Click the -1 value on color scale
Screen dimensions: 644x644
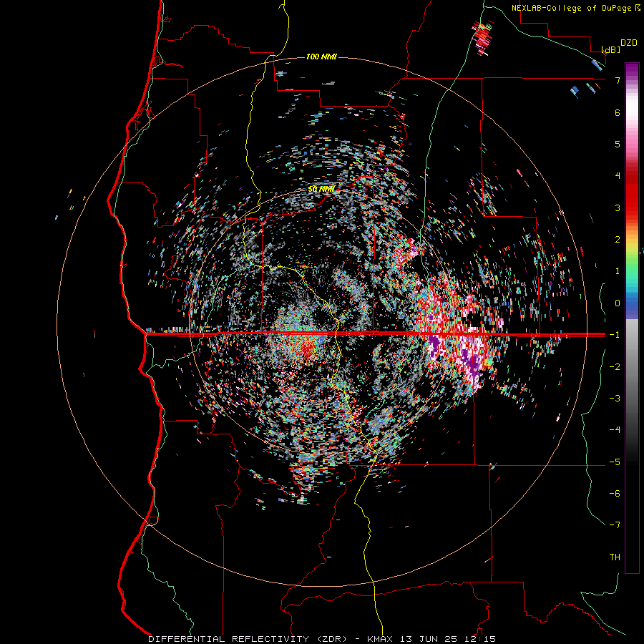[615, 335]
